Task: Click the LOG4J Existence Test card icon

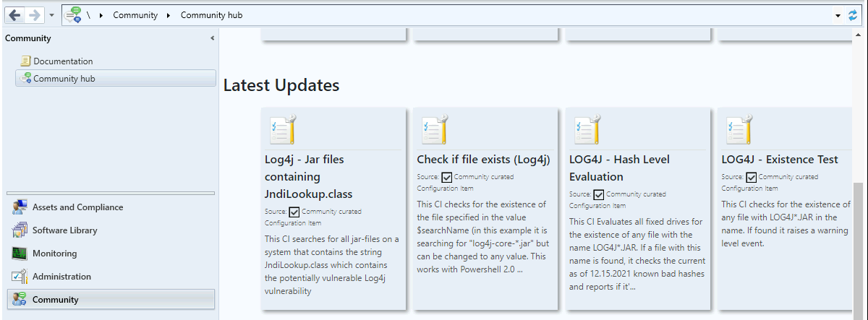Action: click(739, 130)
